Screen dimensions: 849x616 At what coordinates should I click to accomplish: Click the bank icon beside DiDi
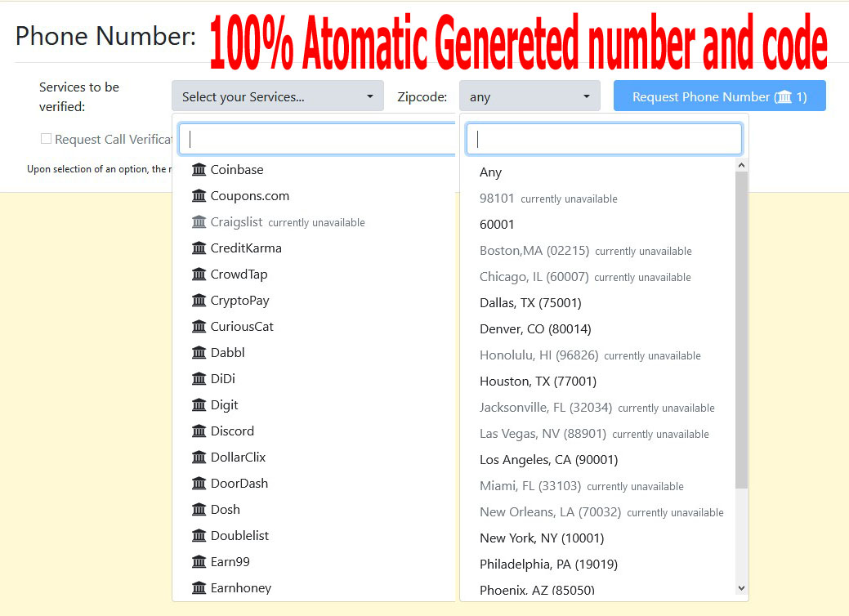point(199,378)
